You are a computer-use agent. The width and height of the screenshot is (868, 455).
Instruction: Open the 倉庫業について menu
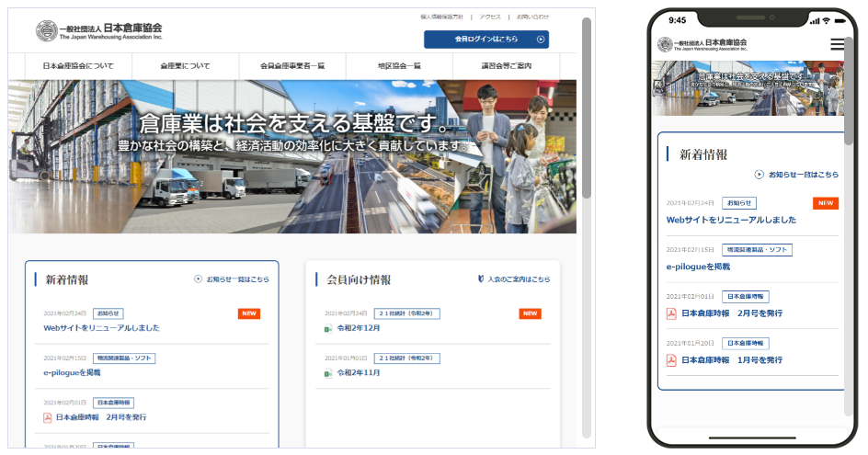pyautogui.click(x=186, y=66)
